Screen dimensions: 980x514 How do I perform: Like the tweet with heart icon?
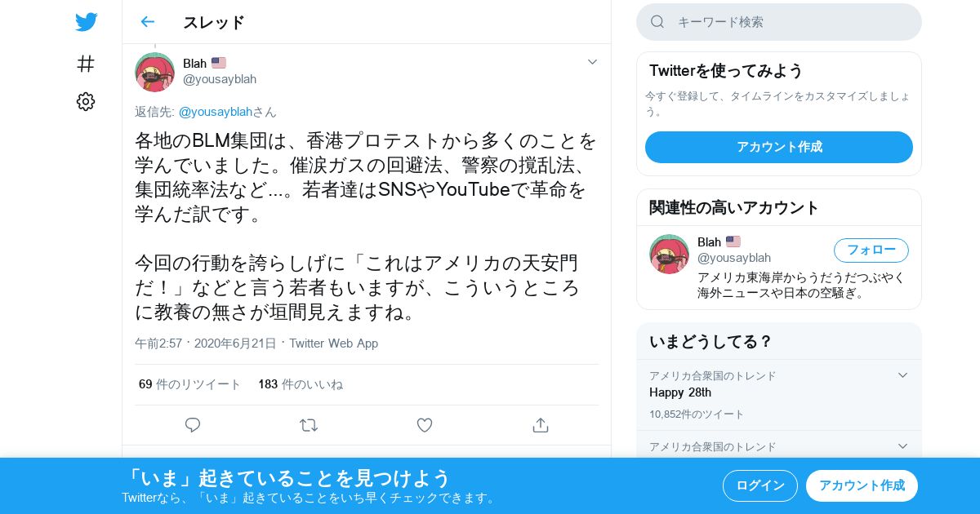tap(425, 425)
